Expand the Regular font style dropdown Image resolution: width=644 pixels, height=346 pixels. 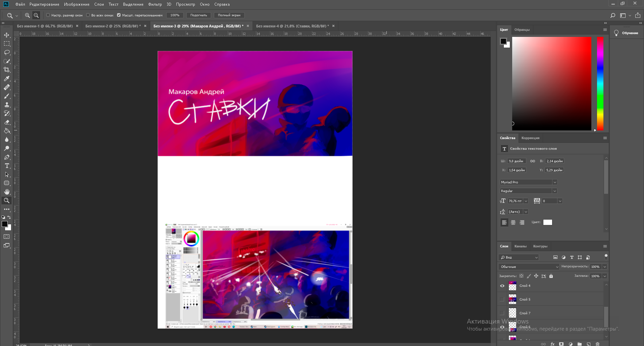(x=554, y=191)
